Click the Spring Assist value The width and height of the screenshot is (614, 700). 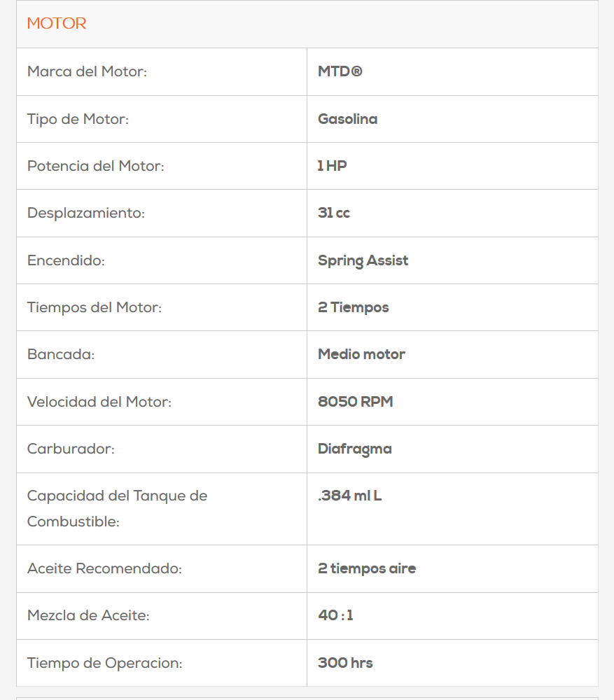point(363,260)
